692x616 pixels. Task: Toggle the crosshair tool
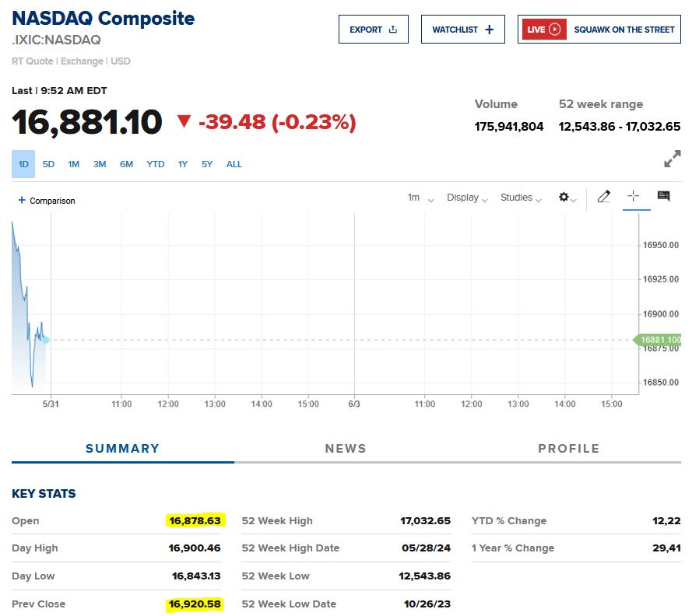coord(634,196)
